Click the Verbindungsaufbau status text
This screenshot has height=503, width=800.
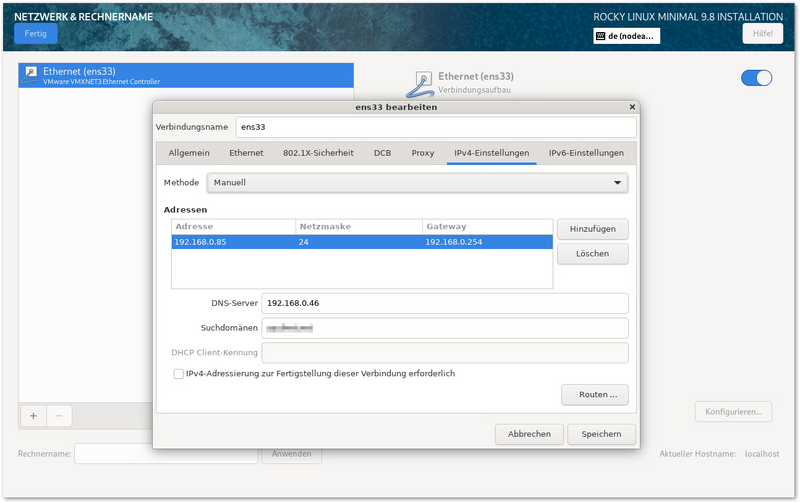coord(474,90)
